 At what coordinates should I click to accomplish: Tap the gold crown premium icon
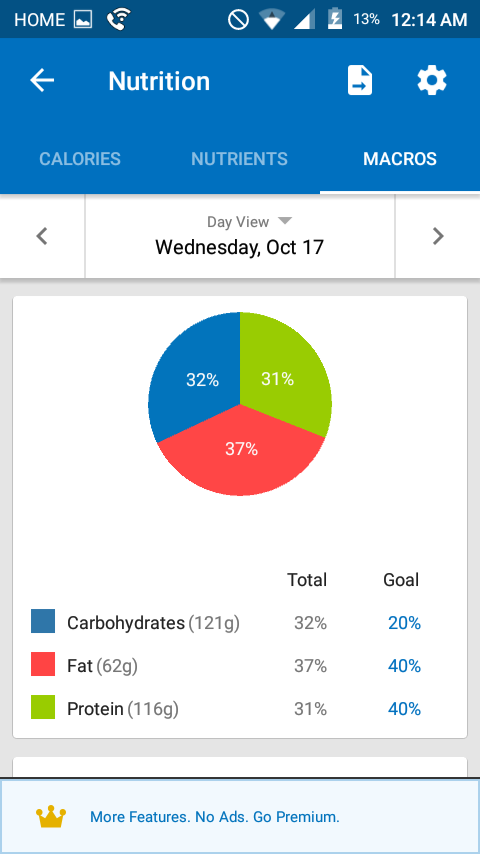(x=51, y=817)
